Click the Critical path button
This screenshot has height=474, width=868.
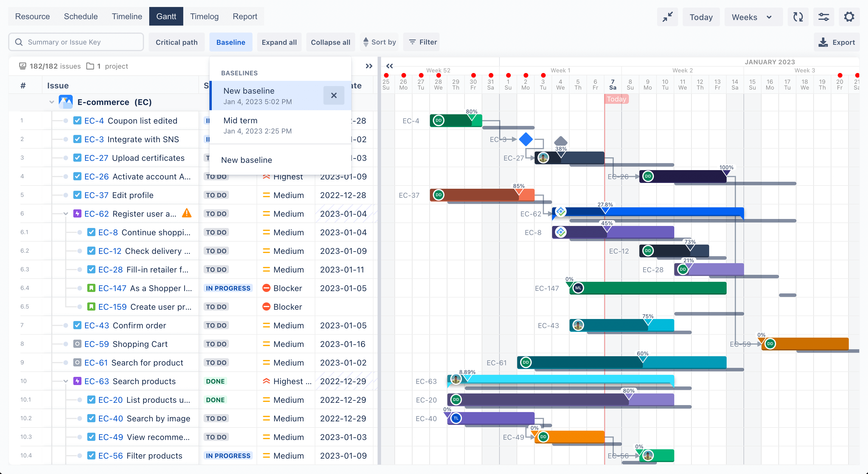click(x=177, y=42)
